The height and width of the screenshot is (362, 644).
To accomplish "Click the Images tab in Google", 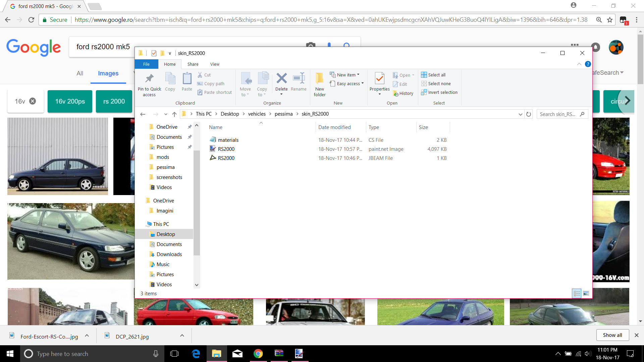I will tap(108, 73).
